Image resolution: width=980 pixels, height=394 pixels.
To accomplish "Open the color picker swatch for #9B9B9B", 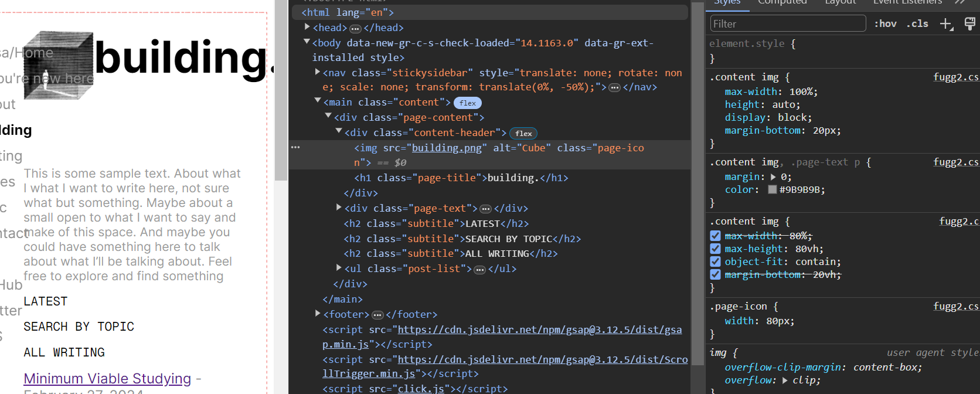I will click(x=773, y=189).
